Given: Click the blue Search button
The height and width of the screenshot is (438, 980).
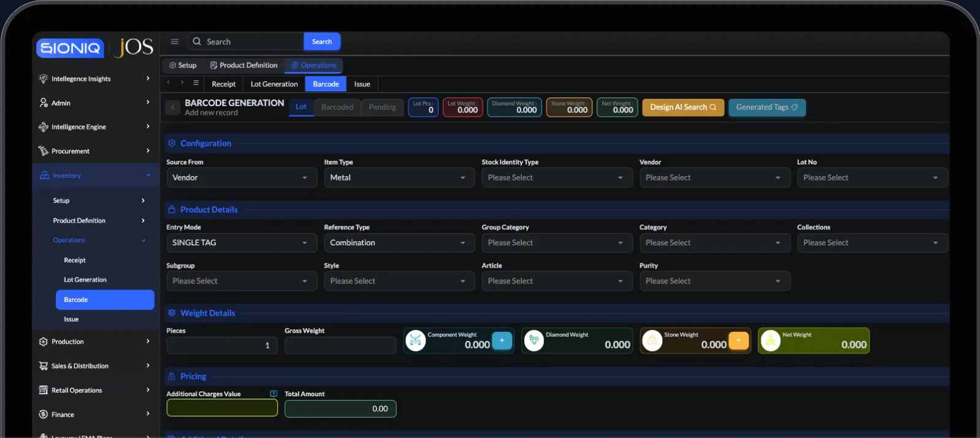Looking at the screenshot, I should [322, 42].
